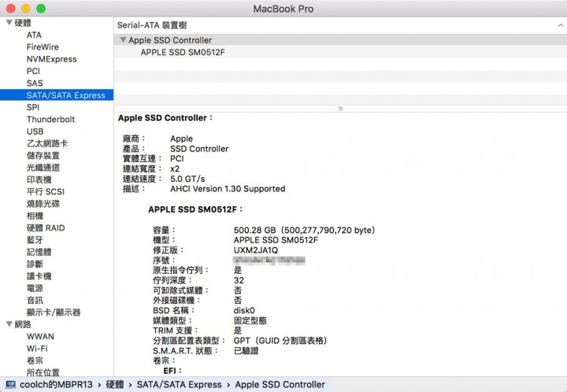
Task: Select FireWire in the sidebar
Action: [43, 47]
